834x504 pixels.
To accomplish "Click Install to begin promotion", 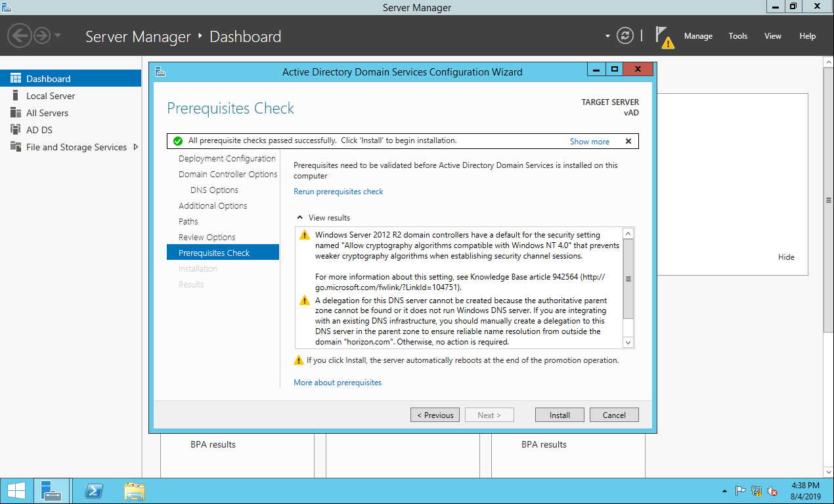I will (560, 415).
